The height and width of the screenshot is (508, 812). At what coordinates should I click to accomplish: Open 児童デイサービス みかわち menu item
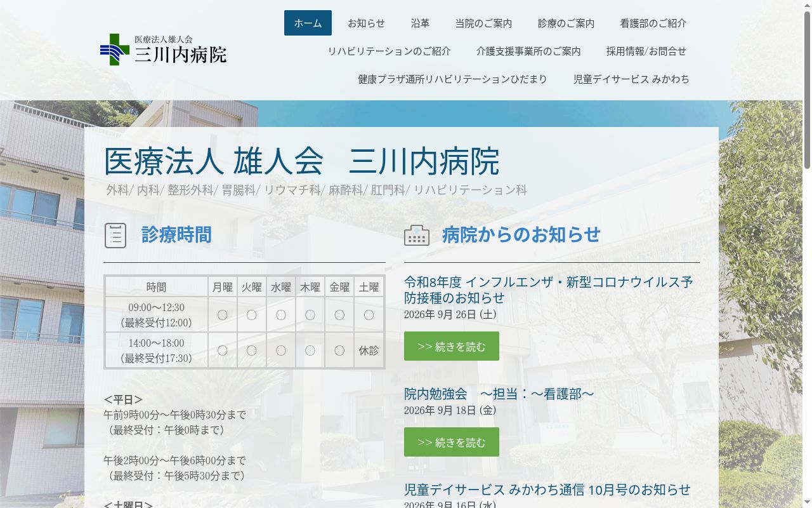tap(631, 79)
